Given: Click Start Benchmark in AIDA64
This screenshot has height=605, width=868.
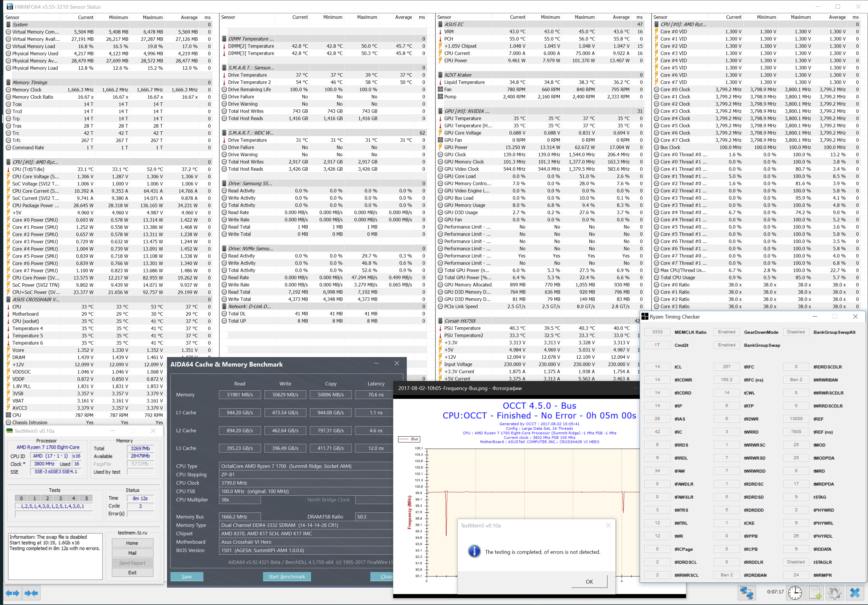Looking at the screenshot, I should (x=286, y=577).
